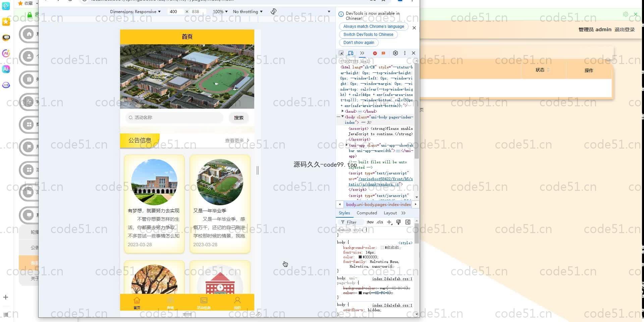
Task: Switch to the Styles tab
Action: coord(344,213)
